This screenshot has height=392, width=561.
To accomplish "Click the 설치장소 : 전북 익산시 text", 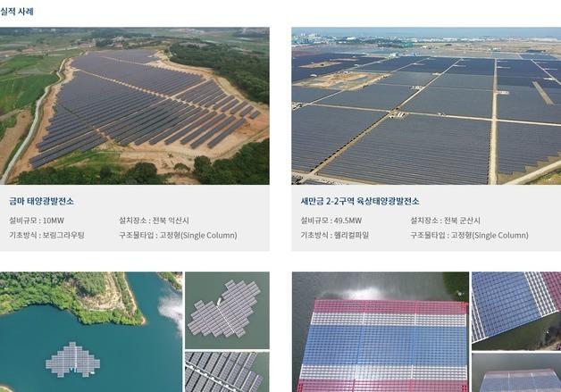I will tap(155, 221).
